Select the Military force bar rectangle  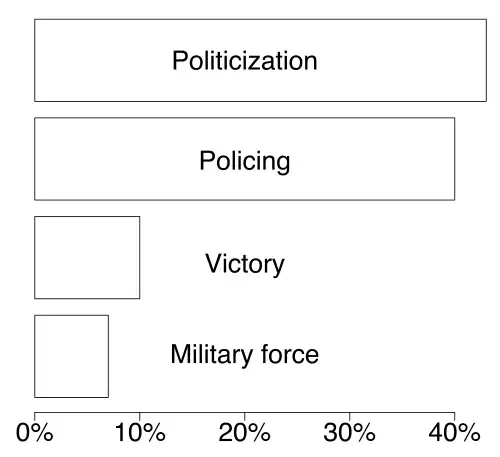click(x=71, y=356)
